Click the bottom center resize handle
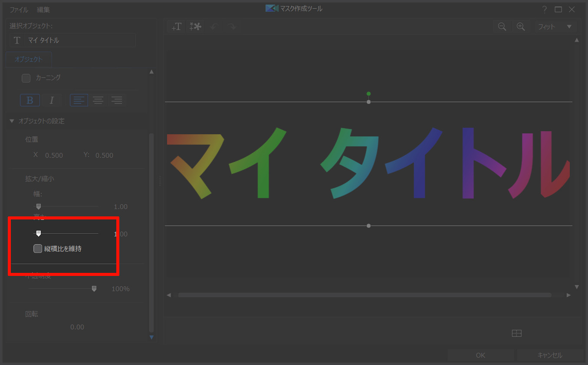Screen dimensions: 588x365 [x=368, y=226]
